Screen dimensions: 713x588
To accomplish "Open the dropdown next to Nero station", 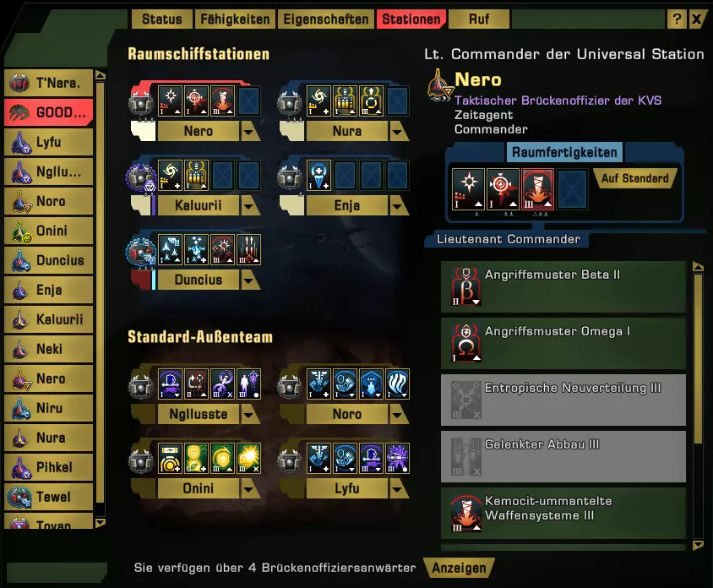I will point(249,132).
